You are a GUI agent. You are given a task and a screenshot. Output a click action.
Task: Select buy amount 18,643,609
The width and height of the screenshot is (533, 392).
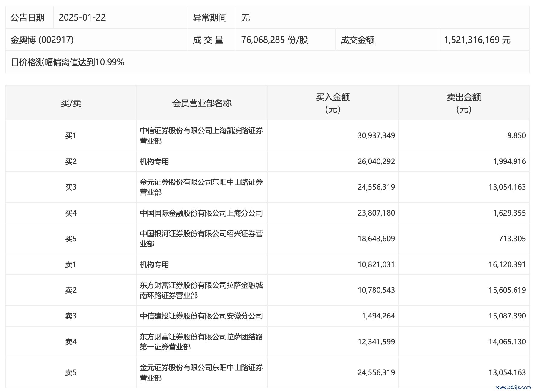376,239
